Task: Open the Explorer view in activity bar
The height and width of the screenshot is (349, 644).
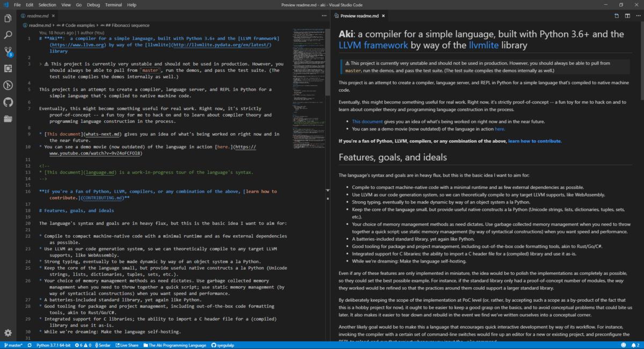Action: click(x=8, y=19)
